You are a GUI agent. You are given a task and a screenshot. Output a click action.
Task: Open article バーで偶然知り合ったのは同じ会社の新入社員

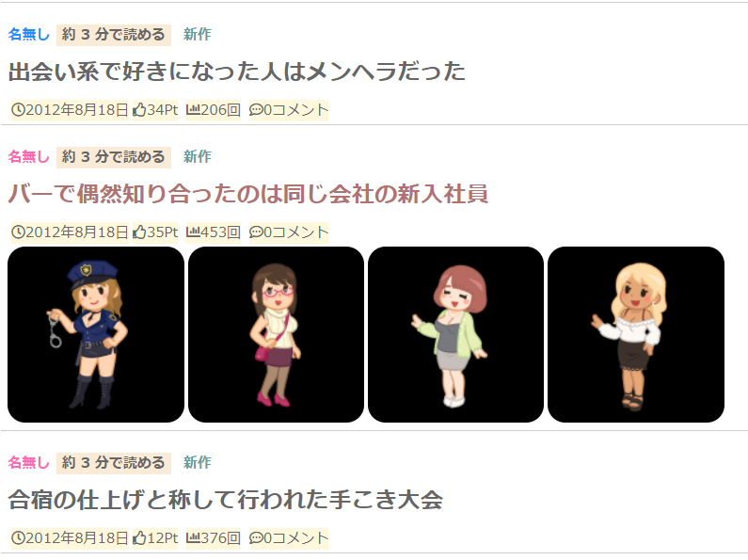(248, 194)
